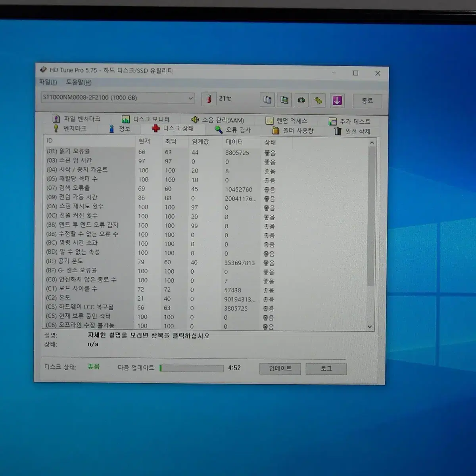Click the data value 10452760
The image size is (476, 476).
tap(238, 190)
